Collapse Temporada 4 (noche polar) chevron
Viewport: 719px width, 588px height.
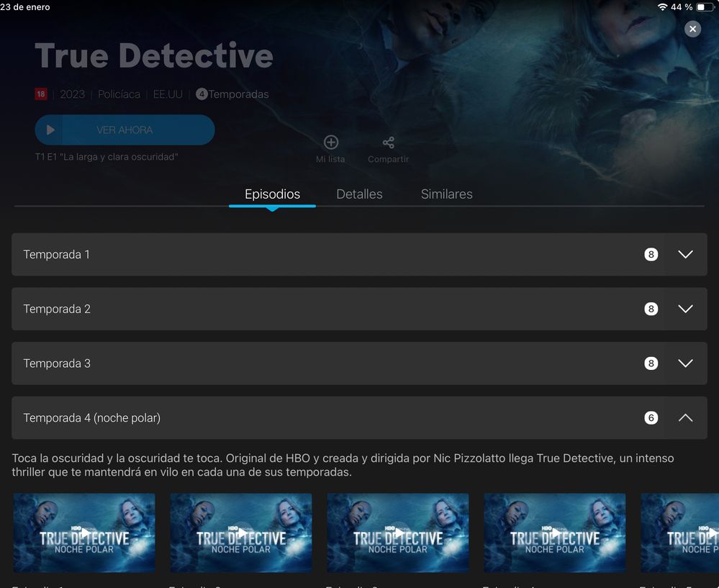tap(685, 418)
